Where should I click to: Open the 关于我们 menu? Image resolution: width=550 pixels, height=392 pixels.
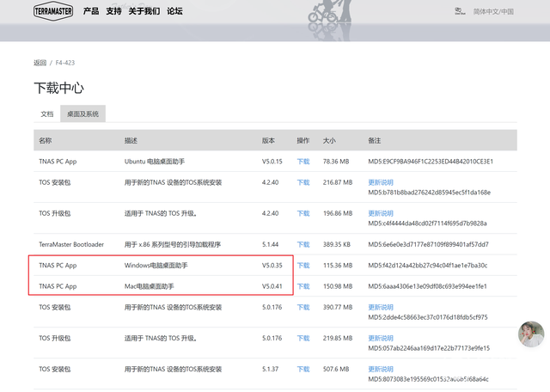coord(144,11)
